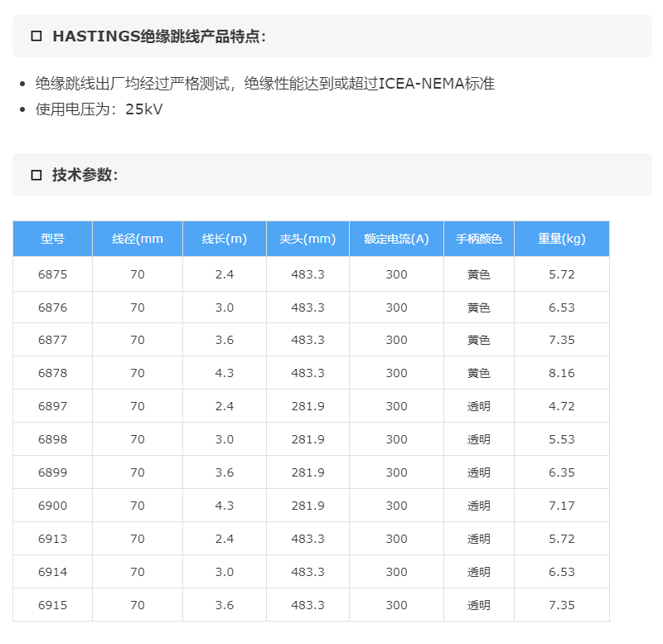Click the 线长(m) column header
663x644 pixels.
[x=224, y=239]
